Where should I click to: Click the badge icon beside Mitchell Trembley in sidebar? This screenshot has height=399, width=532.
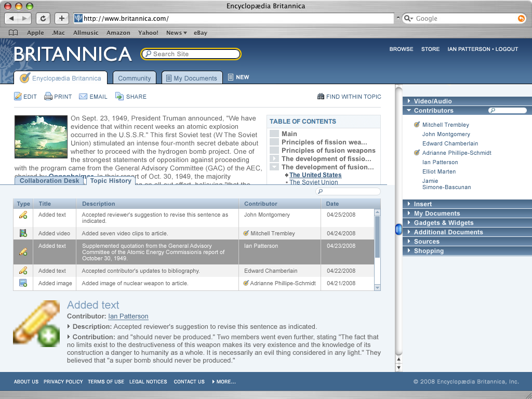[417, 125]
